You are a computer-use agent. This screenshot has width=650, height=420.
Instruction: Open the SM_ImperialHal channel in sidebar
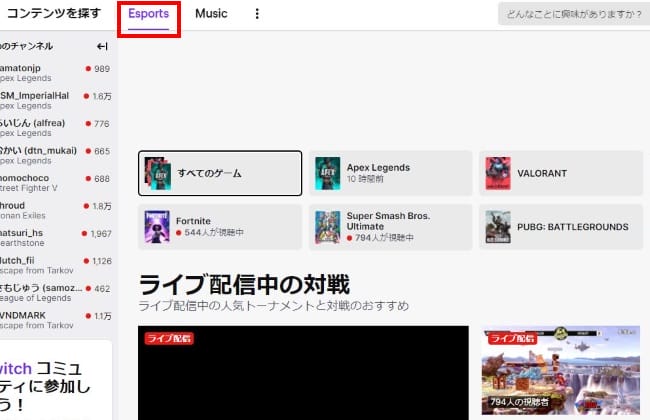[x=56, y=101]
